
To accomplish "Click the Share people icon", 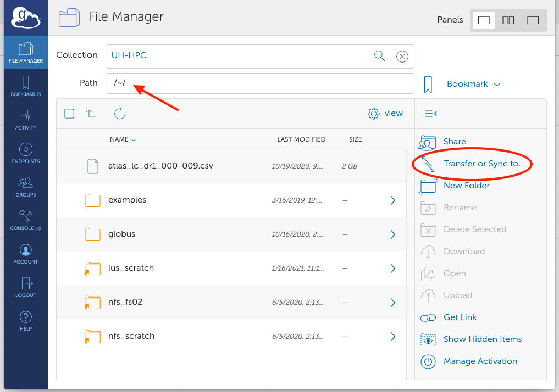I will point(428,142).
